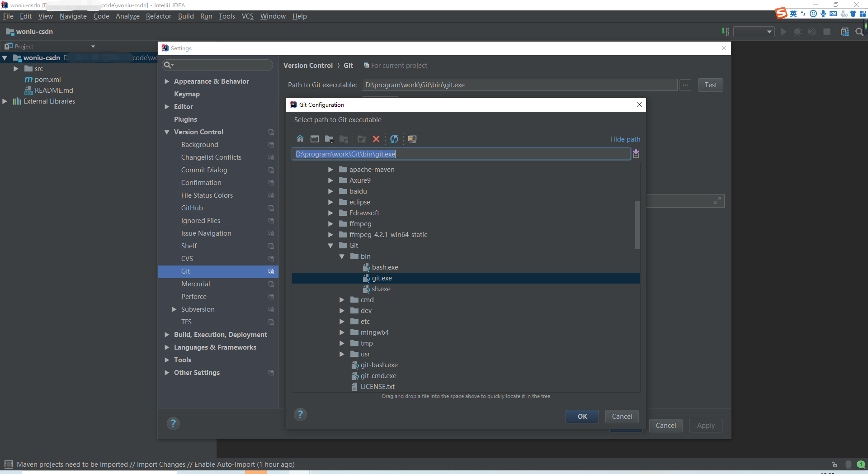This screenshot has width=868, height=474.
Task: Go to Home directory in file chooser
Action: pyautogui.click(x=300, y=139)
